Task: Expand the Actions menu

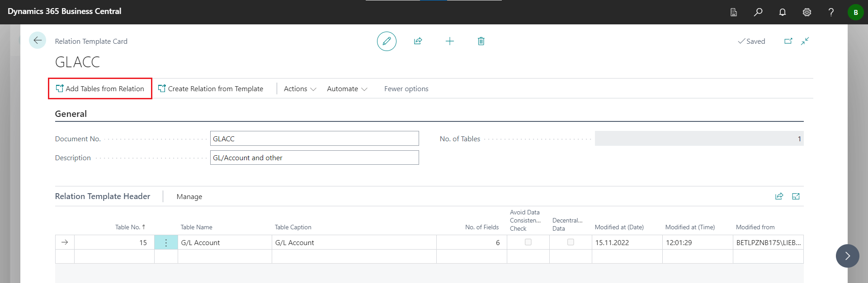Action: point(300,89)
